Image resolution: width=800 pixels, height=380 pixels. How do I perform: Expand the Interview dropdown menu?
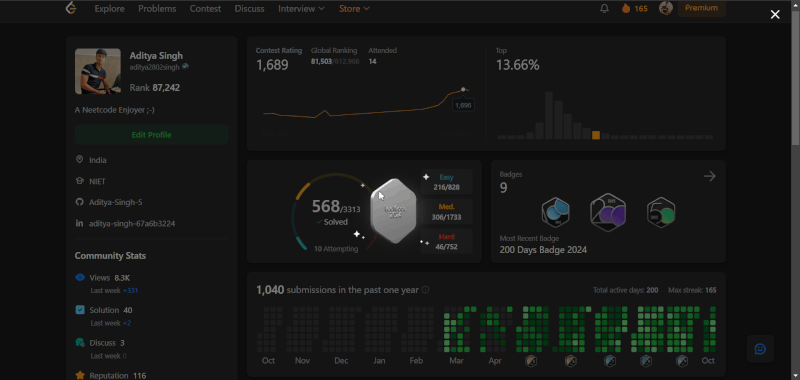pyautogui.click(x=301, y=9)
